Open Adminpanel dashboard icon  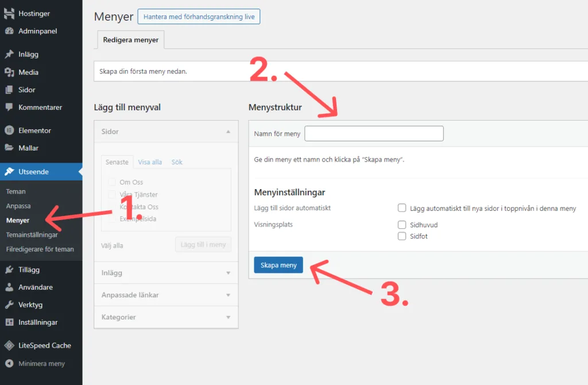[x=9, y=31]
